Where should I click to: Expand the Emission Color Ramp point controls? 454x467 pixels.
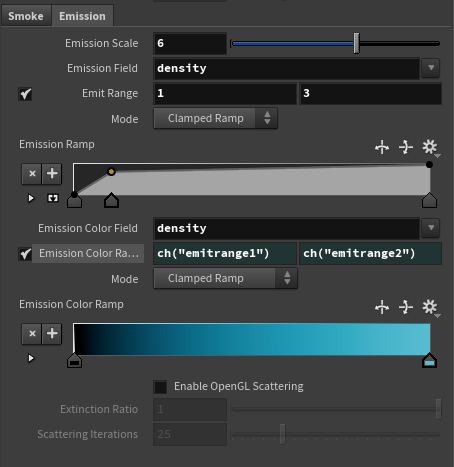pos(31,358)
